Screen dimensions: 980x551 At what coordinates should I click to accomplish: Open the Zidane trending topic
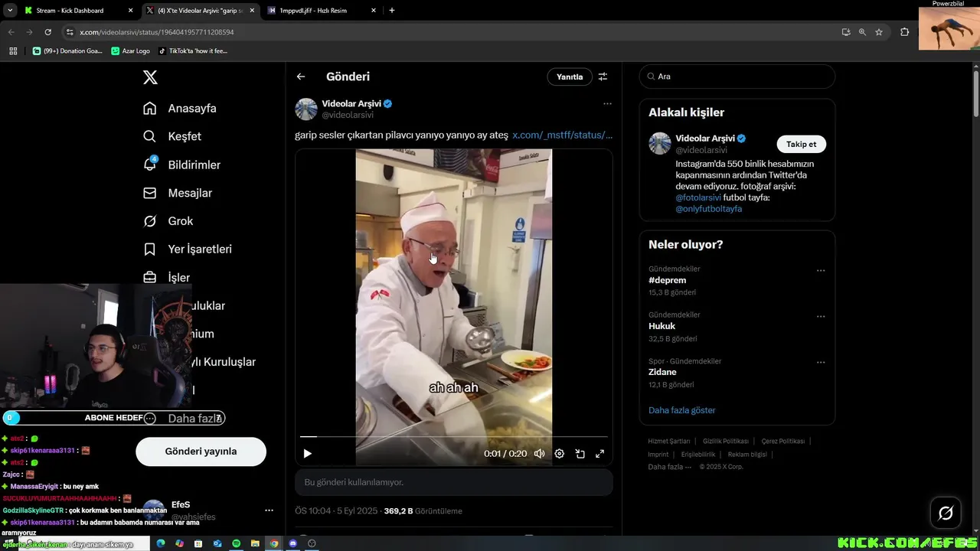[x=663, y=372]
